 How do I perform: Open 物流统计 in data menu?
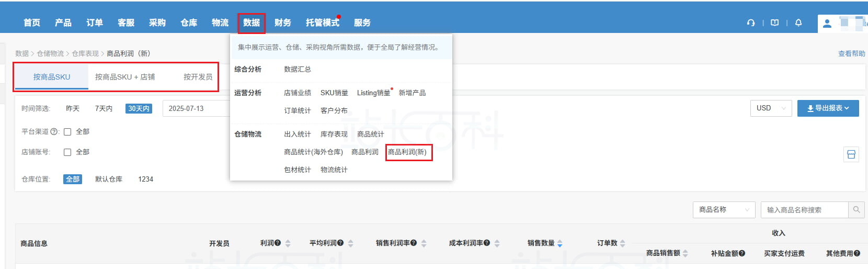pyautogui.click(x=334, y=170)
